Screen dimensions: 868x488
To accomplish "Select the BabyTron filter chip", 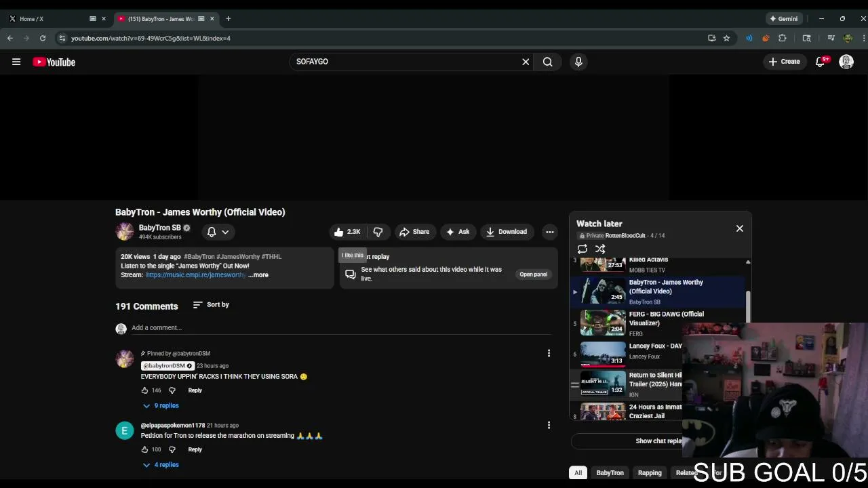I will 610,473.
